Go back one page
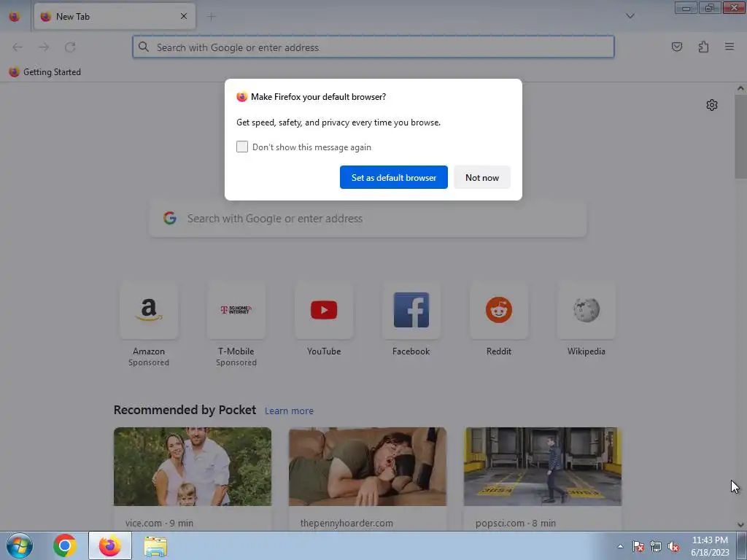This screenshot has width=747, height=560. click(x=18, y=47)
